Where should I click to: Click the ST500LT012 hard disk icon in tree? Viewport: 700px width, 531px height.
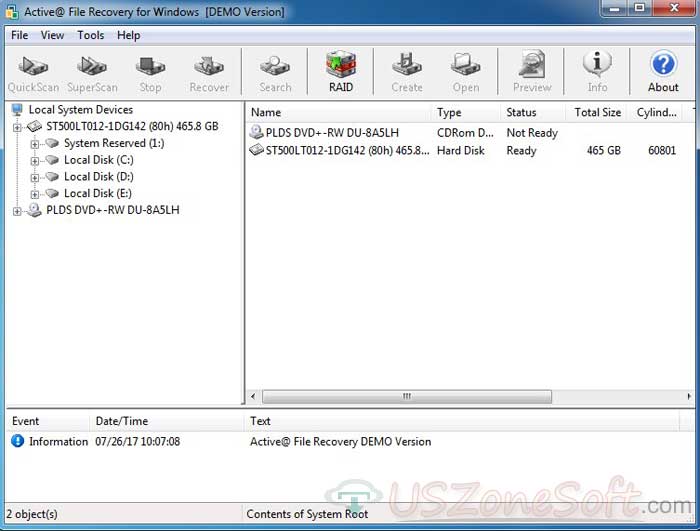click(x=34, y=126)
